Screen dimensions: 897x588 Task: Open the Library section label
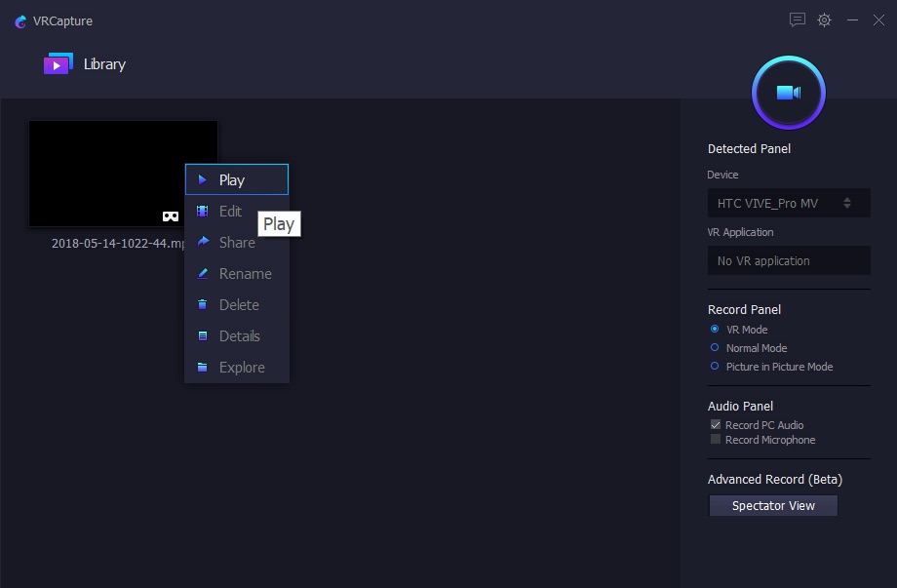(104, 64)
